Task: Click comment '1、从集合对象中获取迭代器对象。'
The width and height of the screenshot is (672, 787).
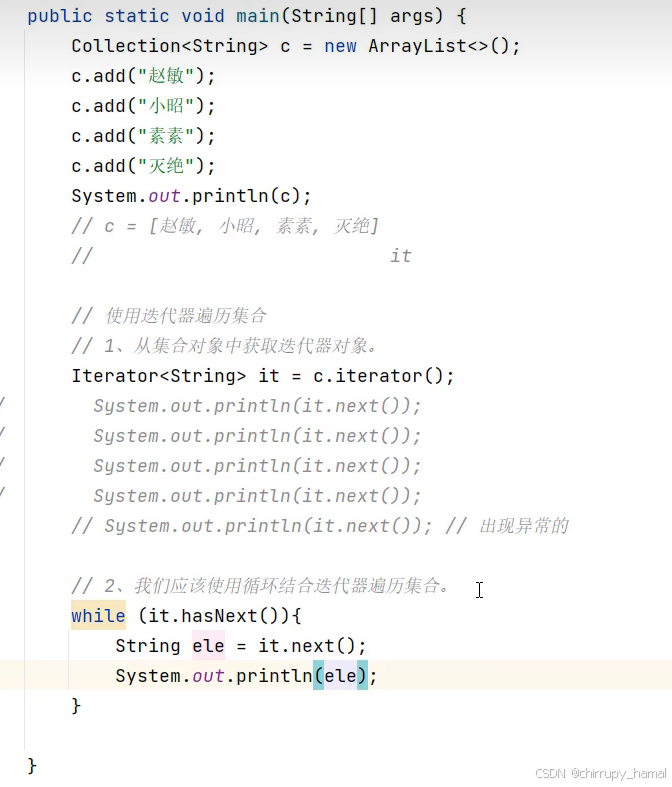Action: (241, 346)
